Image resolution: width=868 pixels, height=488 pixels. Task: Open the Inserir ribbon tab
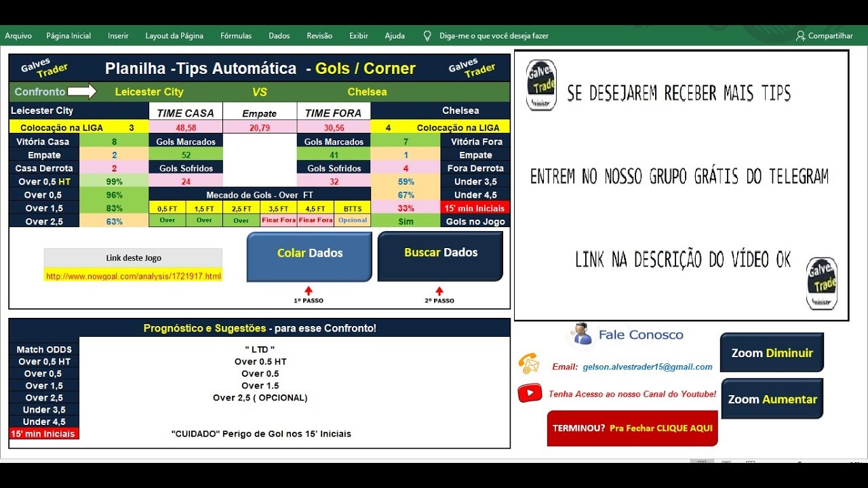(x=118, y=36)
